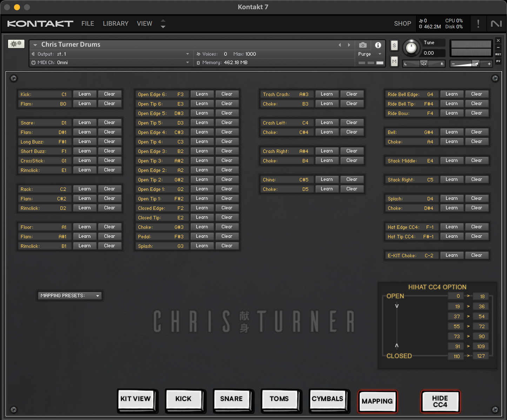
Task: Mute the instrument with M button
Action: tap(394, 62)
